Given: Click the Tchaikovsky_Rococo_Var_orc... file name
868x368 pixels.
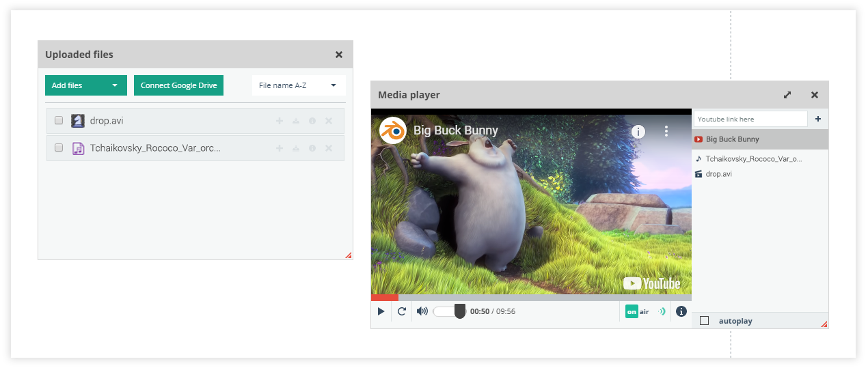Looking at the screenshot, I should [x=155, y=148].
